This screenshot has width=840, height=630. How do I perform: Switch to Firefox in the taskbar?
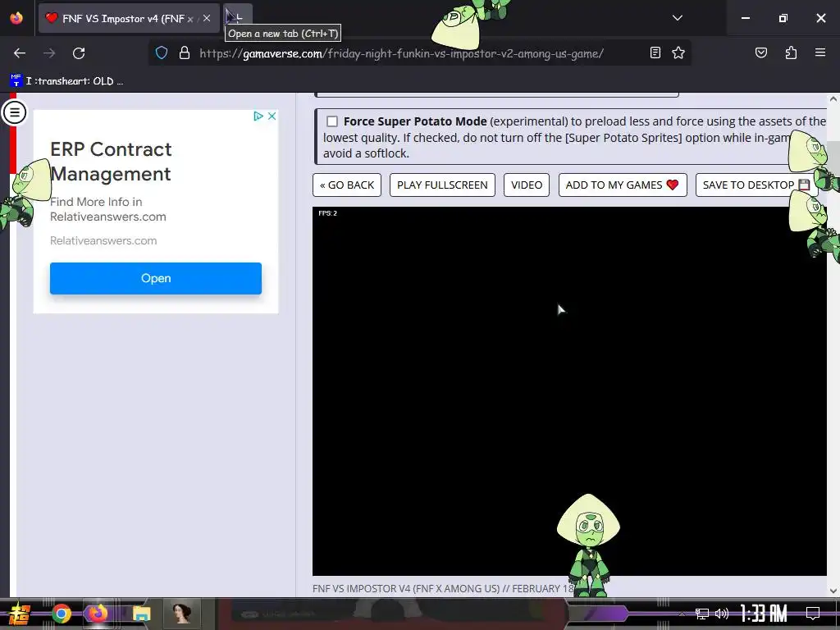coord(98,614)
